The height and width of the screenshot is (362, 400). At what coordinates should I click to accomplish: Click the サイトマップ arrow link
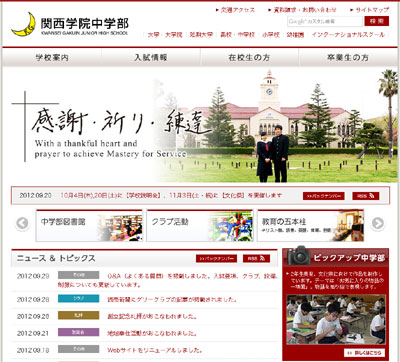(369, 10)
